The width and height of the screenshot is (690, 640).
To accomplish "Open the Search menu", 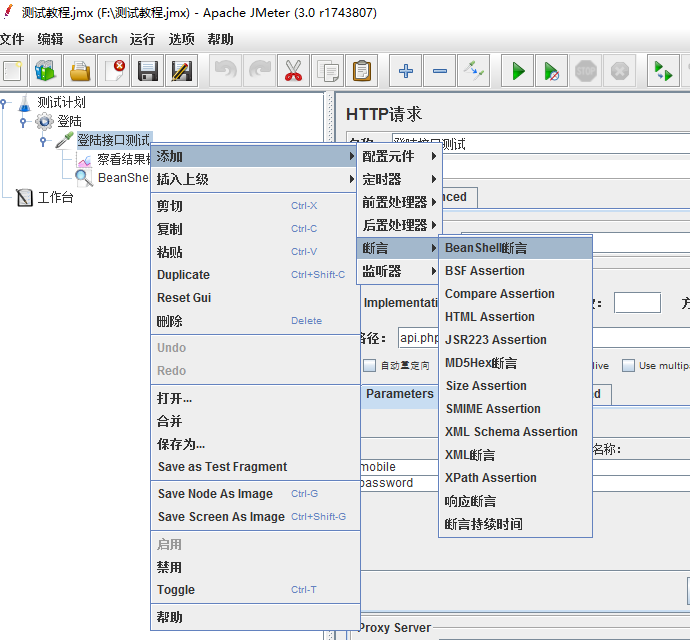I will click(98, 39).
